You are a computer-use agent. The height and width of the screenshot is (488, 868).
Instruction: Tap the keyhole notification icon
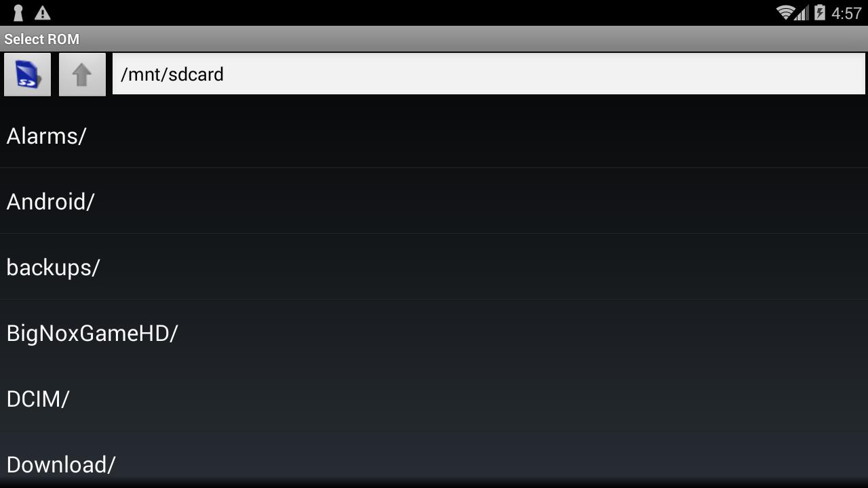coord(18,13)
